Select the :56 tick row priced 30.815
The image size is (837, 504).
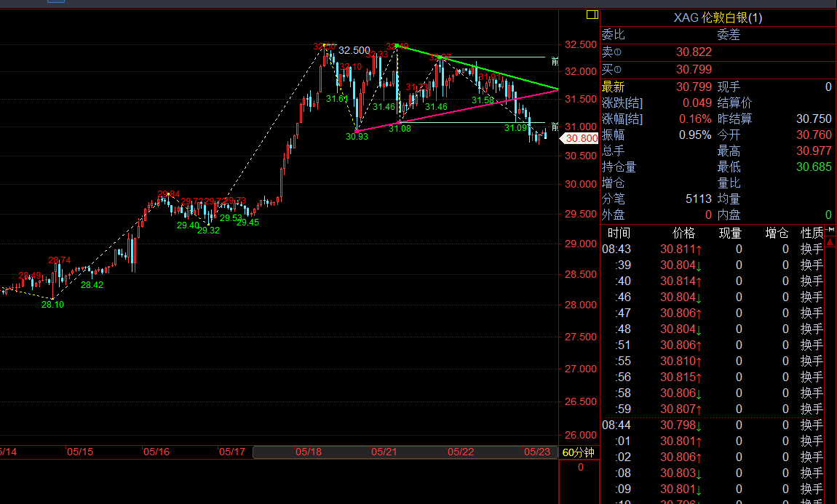pos(713,377)
